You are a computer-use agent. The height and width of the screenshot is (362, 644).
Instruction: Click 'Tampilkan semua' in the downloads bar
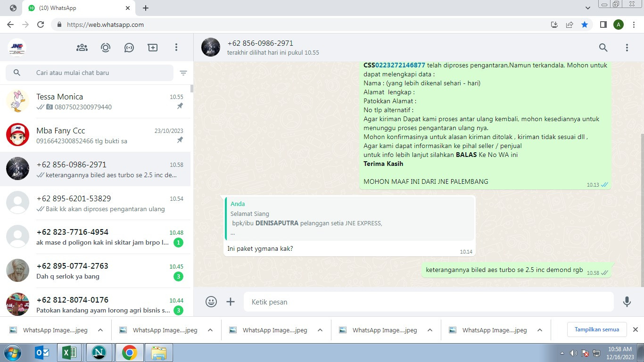tap(596, 329)
